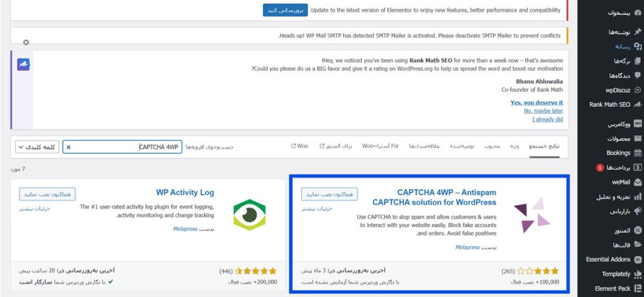Screen dimensions: 644x297
Task: Click the ووکامرس WooCommerce icon in sidebar
Action: [638, 124]
